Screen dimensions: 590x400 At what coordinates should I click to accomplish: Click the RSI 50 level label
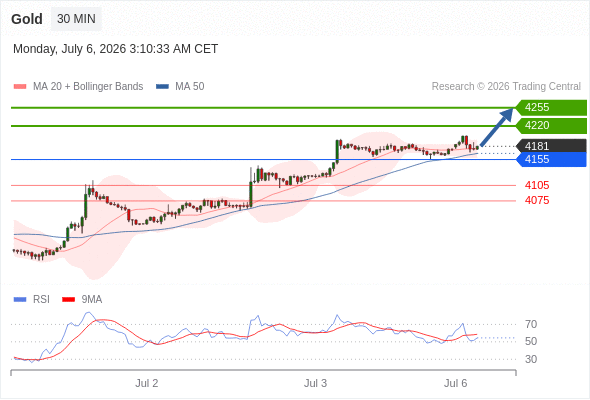tap(531, 342)
